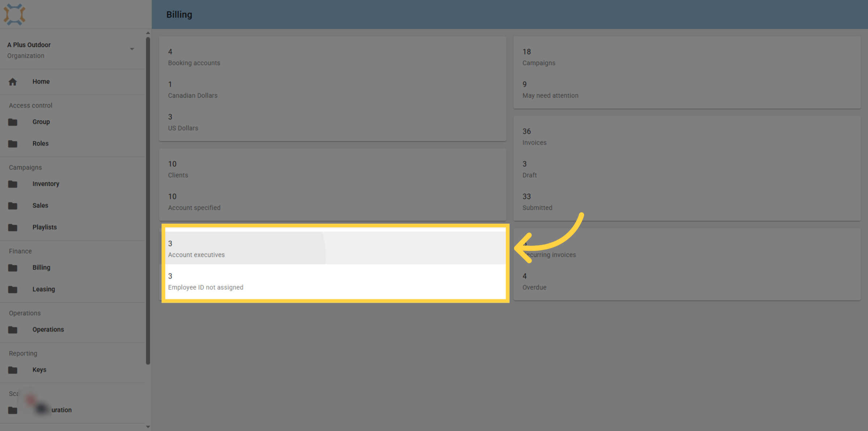
Task: Open the Account executives row
Action: pyautogui.click(x=335, y=248)
